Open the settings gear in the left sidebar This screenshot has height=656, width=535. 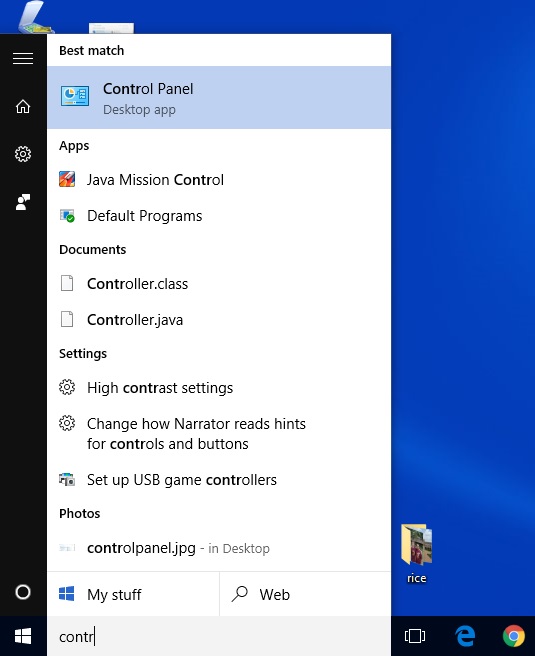click(23, 154)
